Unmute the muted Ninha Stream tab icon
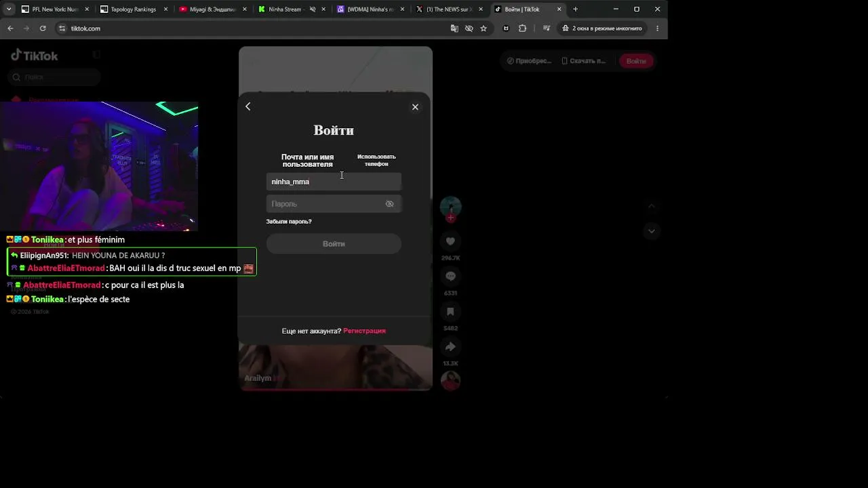 coord(313,9)
